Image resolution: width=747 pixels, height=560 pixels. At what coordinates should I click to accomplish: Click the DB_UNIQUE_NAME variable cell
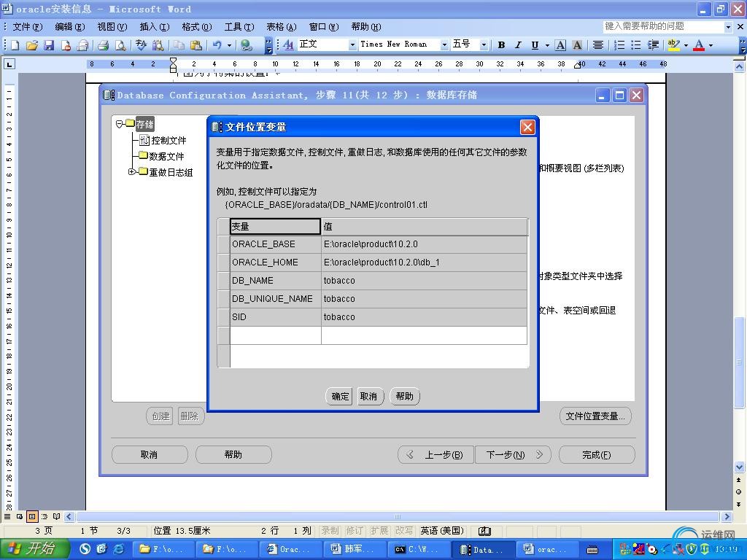tap(275, 298)
